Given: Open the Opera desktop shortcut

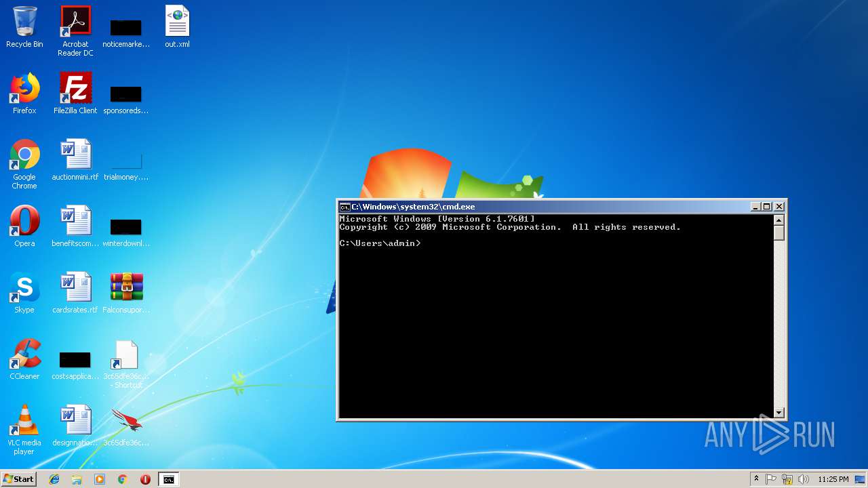Looking at the screenshot, I should tap(24, 227).
